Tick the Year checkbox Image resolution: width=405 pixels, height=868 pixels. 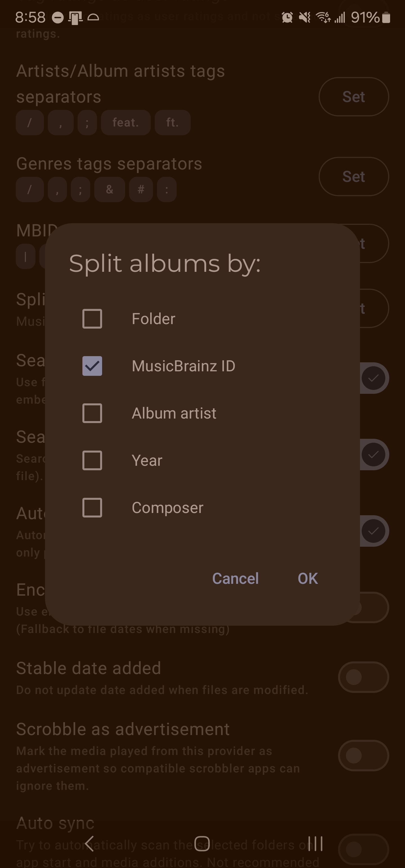(x=92, y=460)
